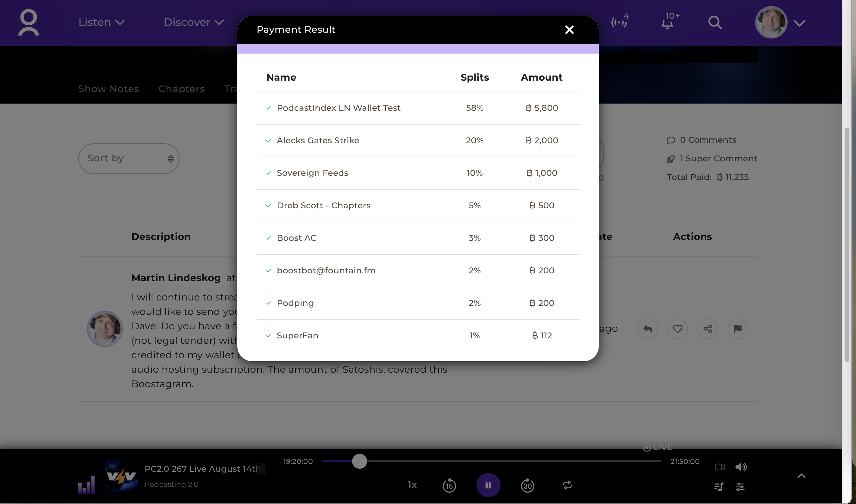Open the player settings sliders icon
856x504 pixels.
(x=740, y=487)
